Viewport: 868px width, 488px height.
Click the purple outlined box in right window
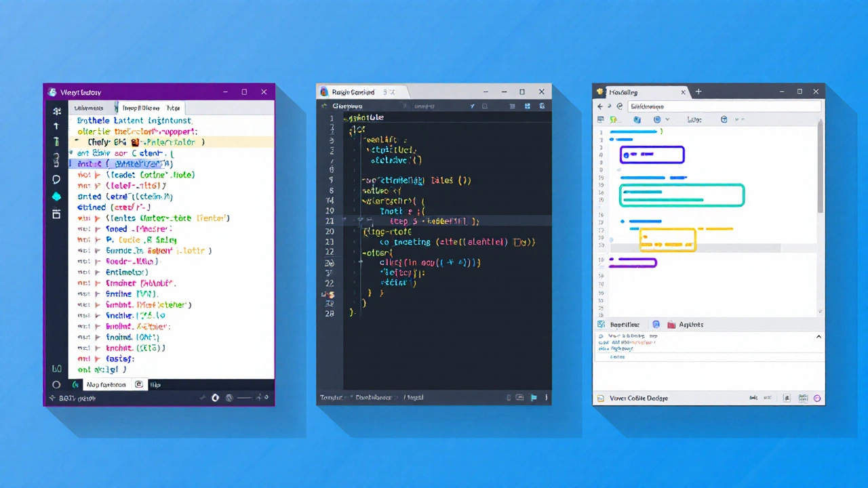(x=652, y=155)
